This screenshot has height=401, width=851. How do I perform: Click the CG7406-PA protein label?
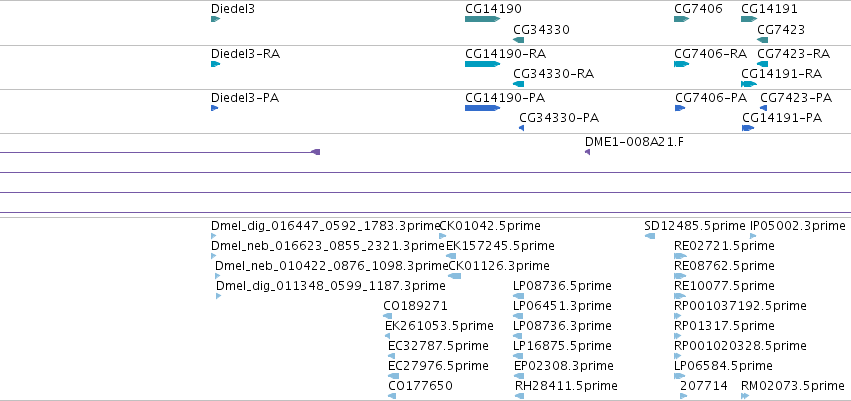point(711,98)
